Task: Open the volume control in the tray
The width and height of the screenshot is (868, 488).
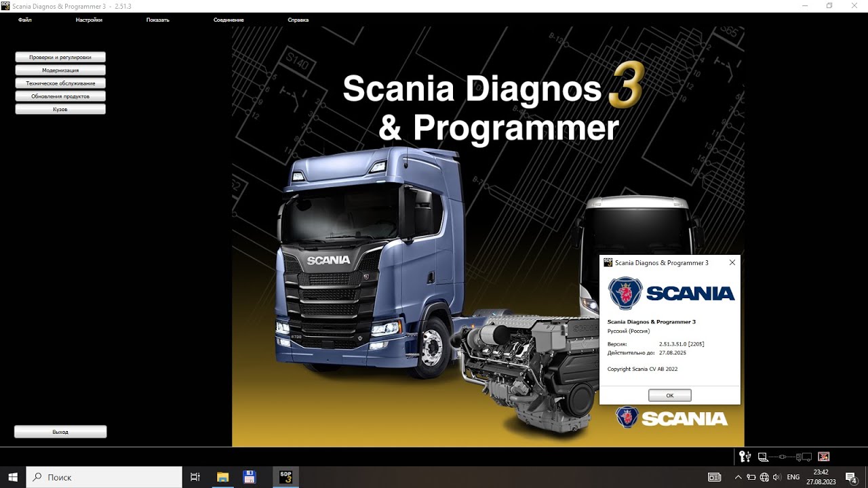Action: [776, 477]
